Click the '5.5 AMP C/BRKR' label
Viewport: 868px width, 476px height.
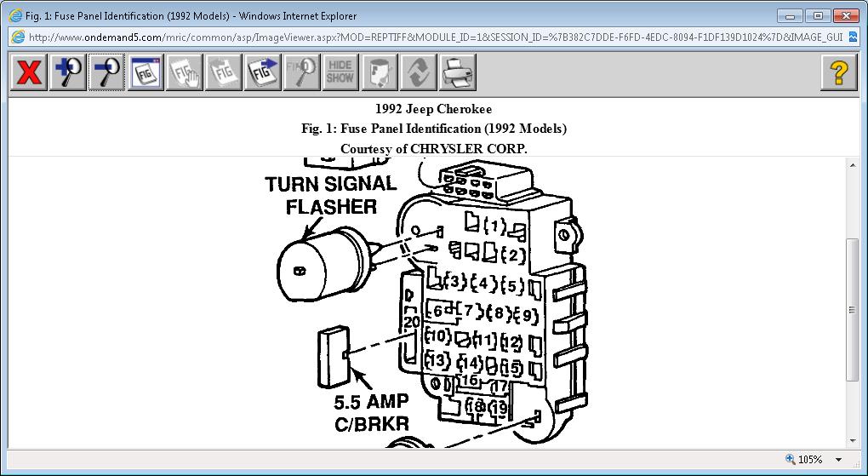click(371, 412)
